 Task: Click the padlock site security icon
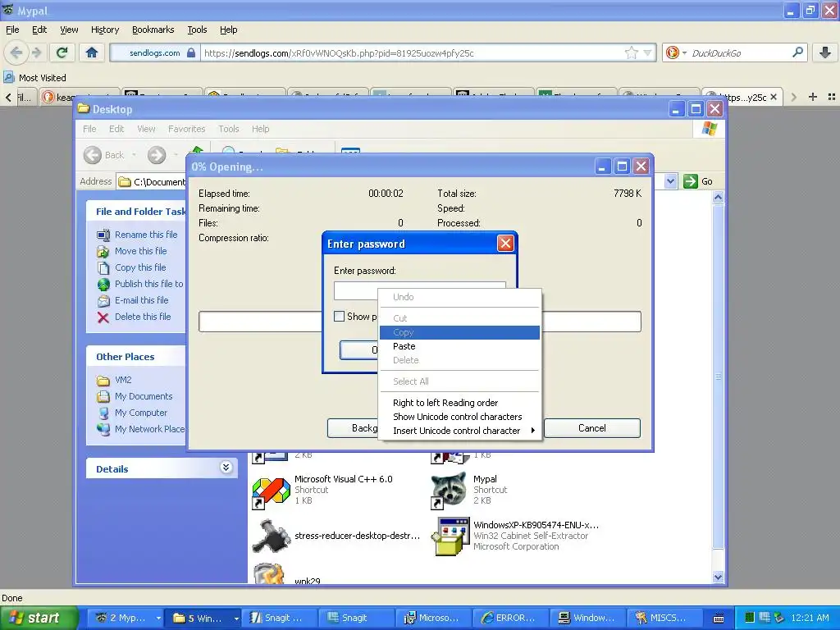pos(190,52)
